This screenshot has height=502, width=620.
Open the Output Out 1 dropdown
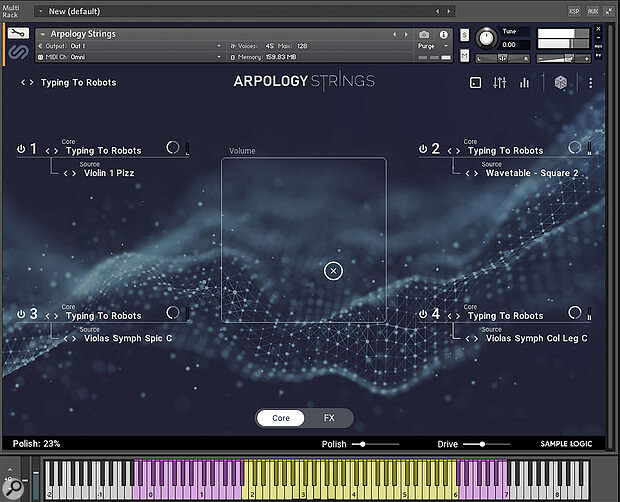[x=130, y=46]
